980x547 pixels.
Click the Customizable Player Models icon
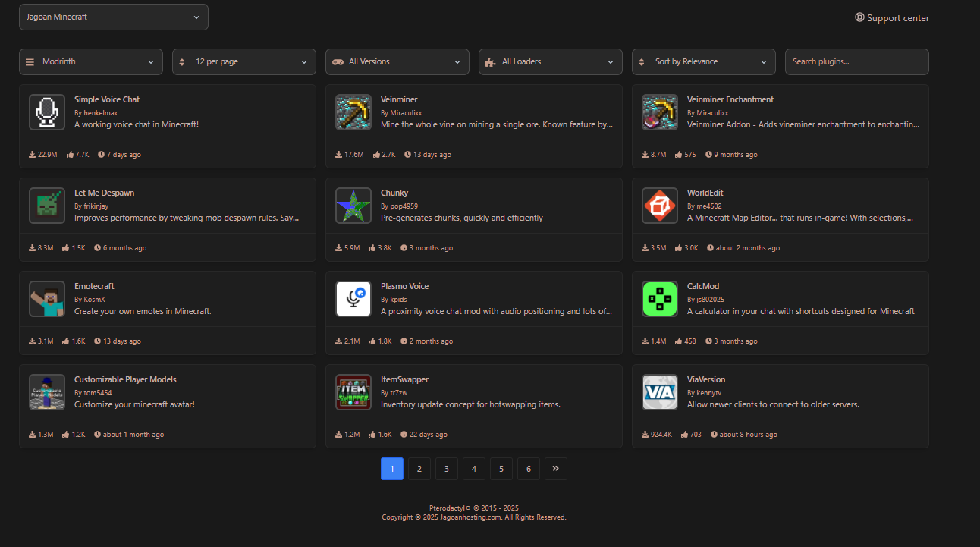click(47, 392)
